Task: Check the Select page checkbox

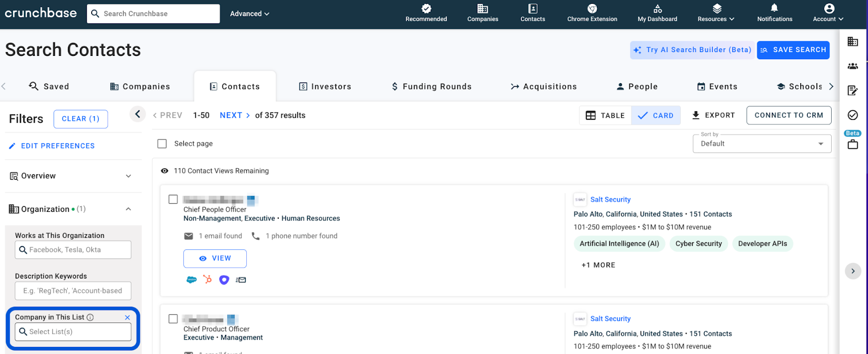Action: (162, 144)
